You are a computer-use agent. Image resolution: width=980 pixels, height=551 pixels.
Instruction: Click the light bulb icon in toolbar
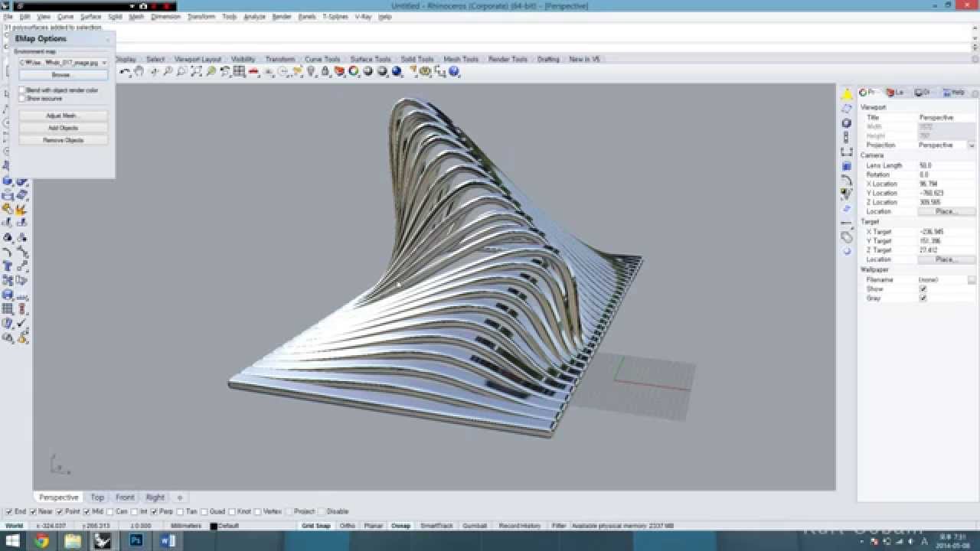pos(311,71)
